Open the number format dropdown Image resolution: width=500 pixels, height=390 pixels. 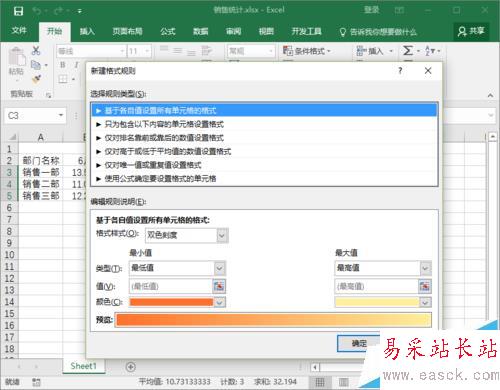(270, 51)
